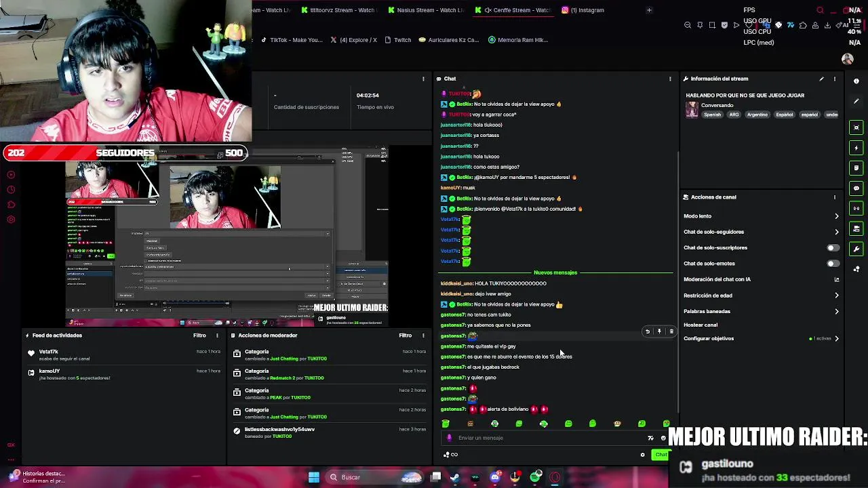Open Explore / X bookmark
Screen dimensions: 868x488
click(x=353, y=40)
